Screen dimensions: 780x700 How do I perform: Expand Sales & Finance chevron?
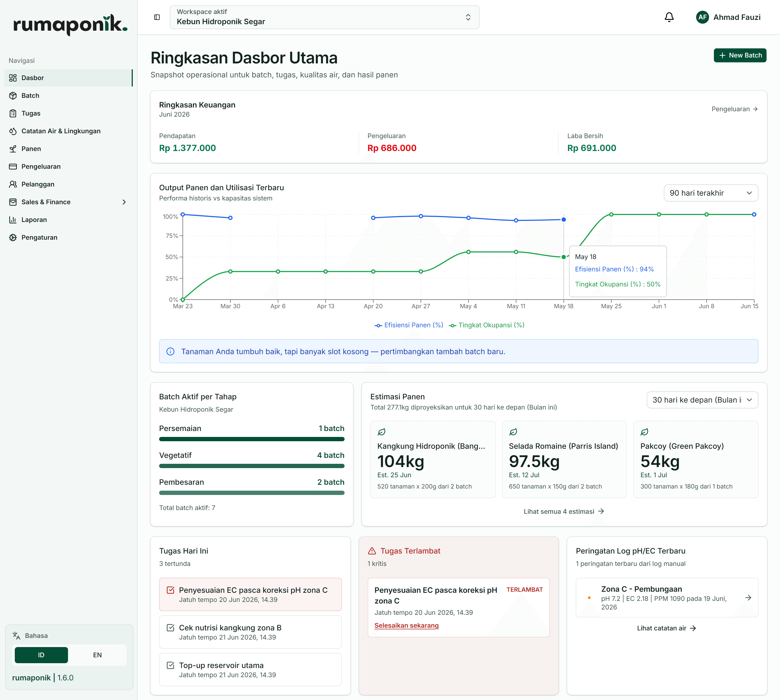tap(124, 202)
